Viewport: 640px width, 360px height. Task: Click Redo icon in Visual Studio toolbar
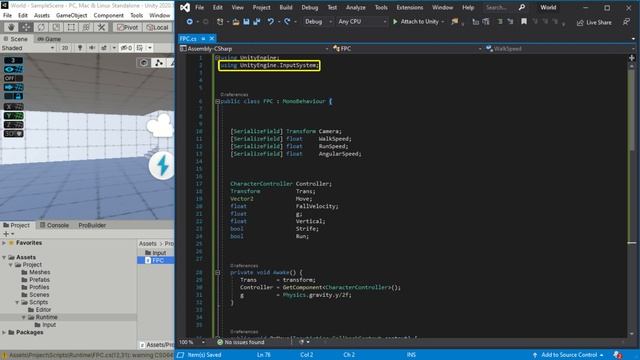tap(287, 22)
